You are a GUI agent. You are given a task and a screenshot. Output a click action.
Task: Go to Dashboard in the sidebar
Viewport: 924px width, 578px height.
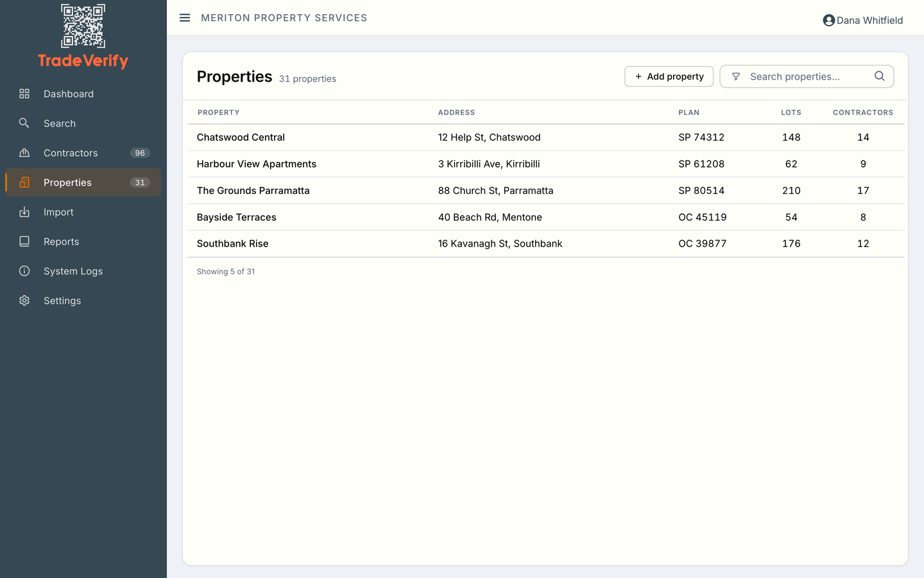[83, 94]
